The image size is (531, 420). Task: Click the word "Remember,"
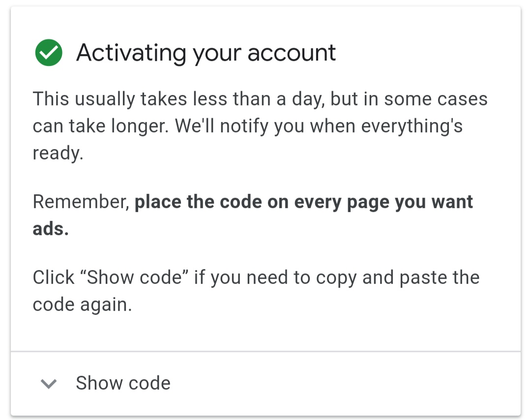(81, 202)
